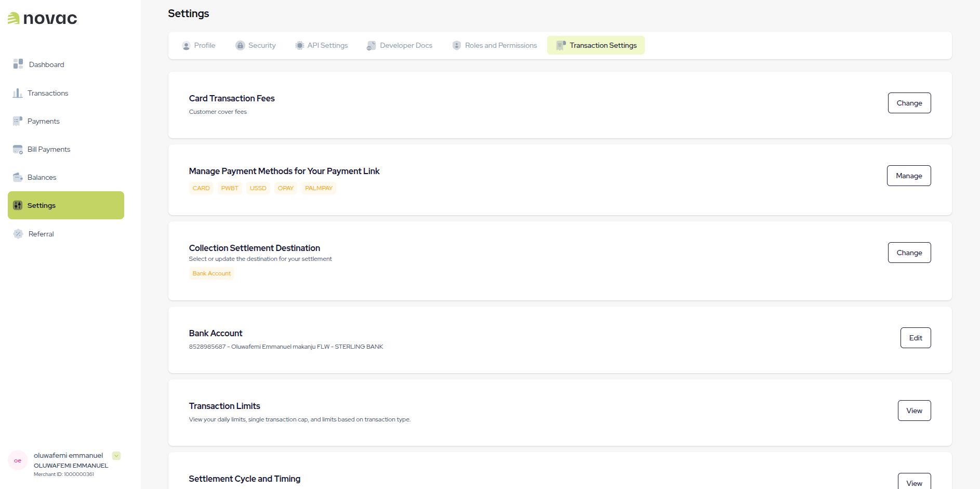Click the Payments card icon in sidebar

(18, 121)
